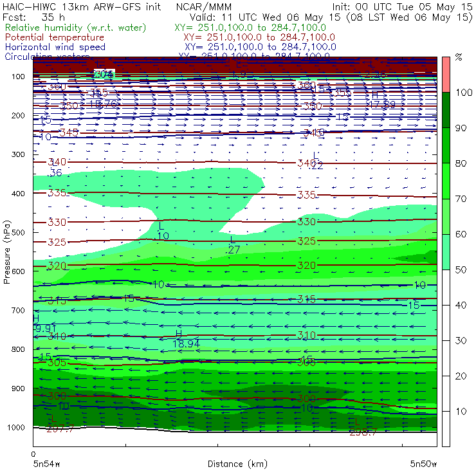Select the 80–90% green colorbar segment
The image size is (476, 476).
(x=446, y=145)
